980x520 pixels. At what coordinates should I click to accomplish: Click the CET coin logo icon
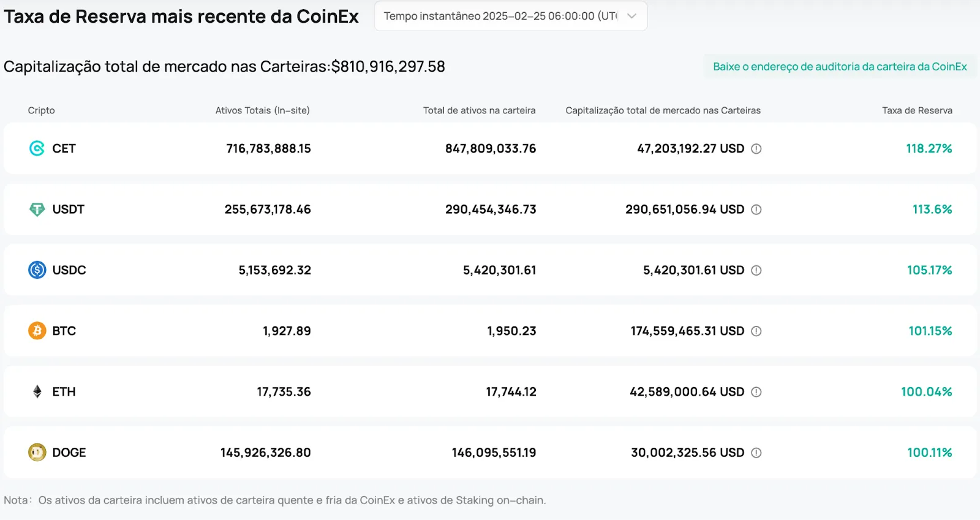point(37,148)
